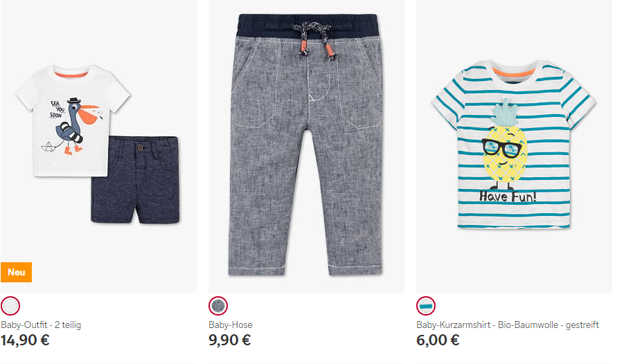Select the turquoise striped swatch under Kurzarmshirt
This screenshot has width=624, height=364.
pyautogui.click(x=426, y=306)
